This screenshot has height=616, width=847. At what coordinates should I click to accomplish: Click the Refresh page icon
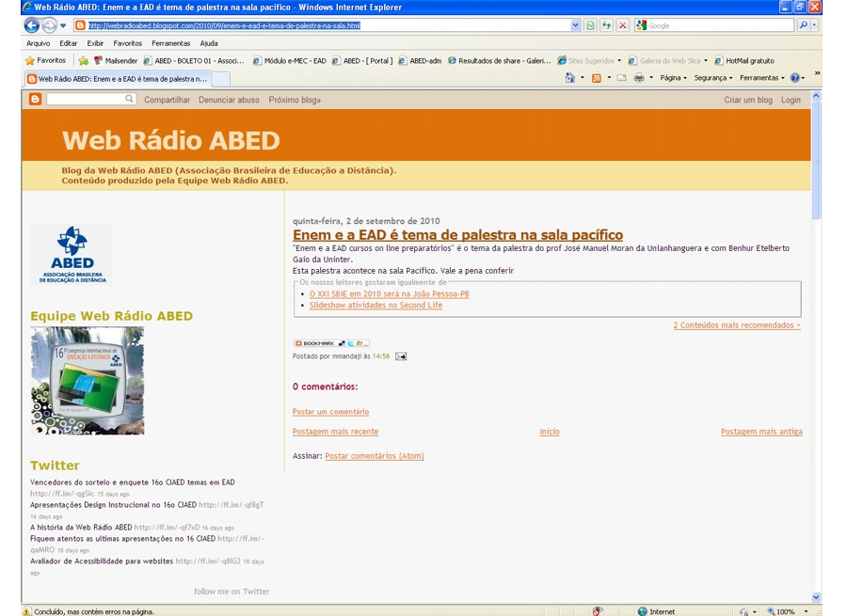[x=606, y=25]
